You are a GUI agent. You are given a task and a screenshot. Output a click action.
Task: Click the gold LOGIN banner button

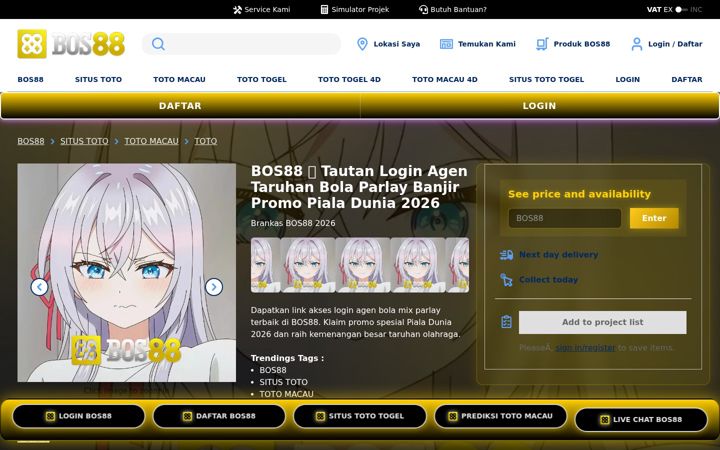540,106
